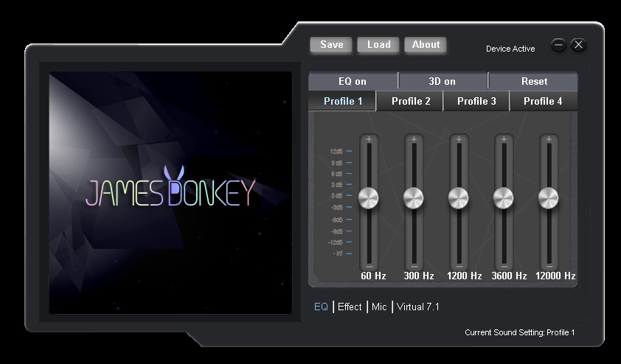Increase 60 Hz band with plus icon
The image size is (621, 364).
pyautogui.click(x=369, y=139)
